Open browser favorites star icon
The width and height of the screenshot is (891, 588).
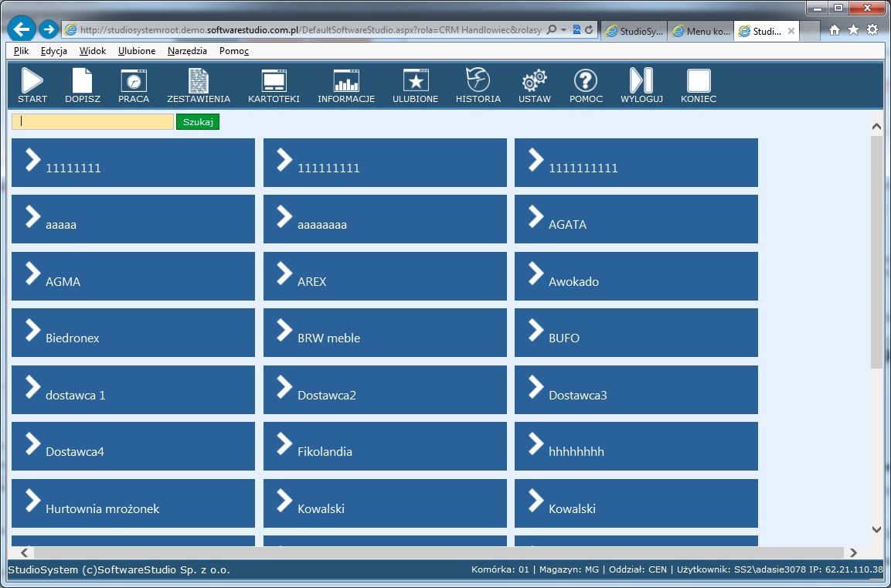point(853,30)
